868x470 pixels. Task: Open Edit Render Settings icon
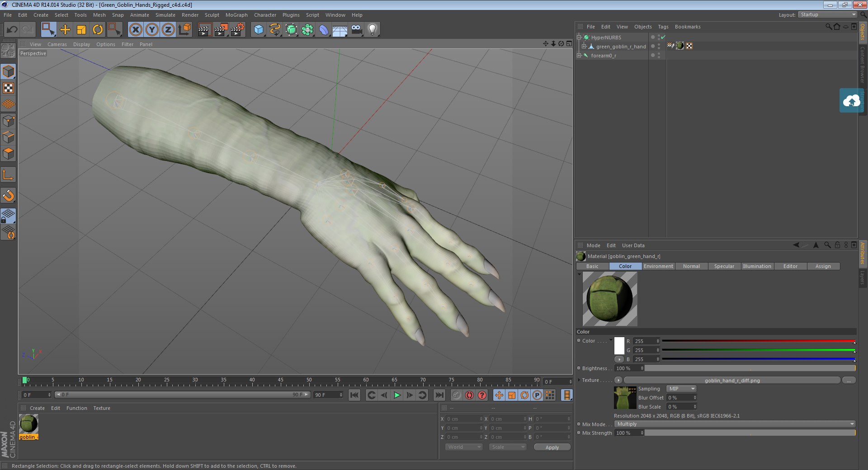pyautogui.click(x=237, y=30)
